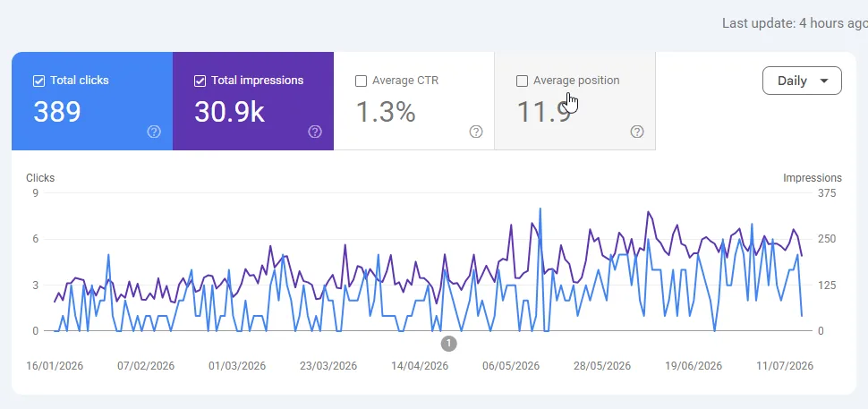Open help icon on Average CTR card

(x=476, y=132)
